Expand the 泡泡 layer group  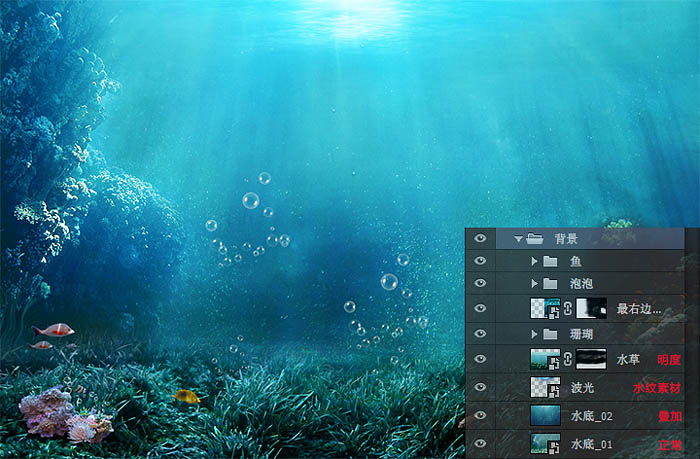(535, 284)
